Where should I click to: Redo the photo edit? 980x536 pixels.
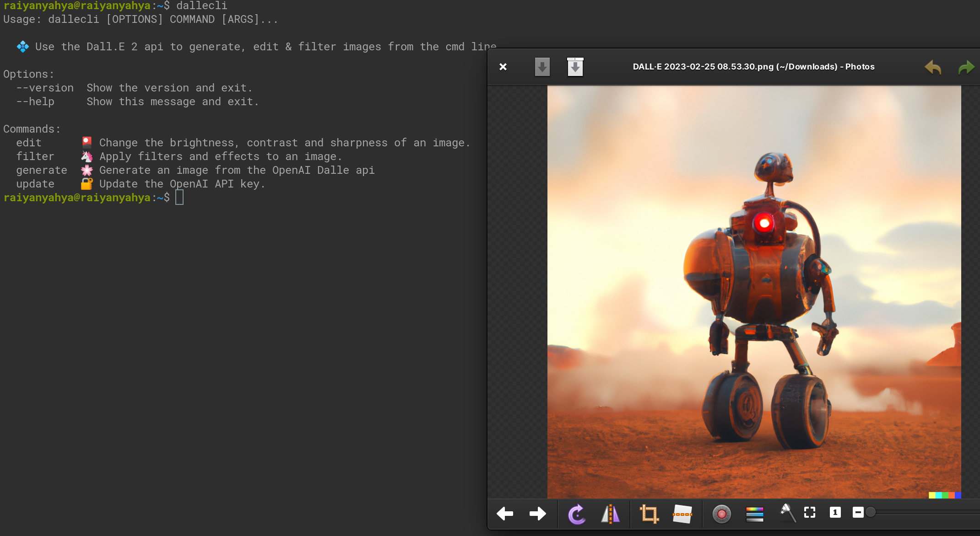click(966, 67)
